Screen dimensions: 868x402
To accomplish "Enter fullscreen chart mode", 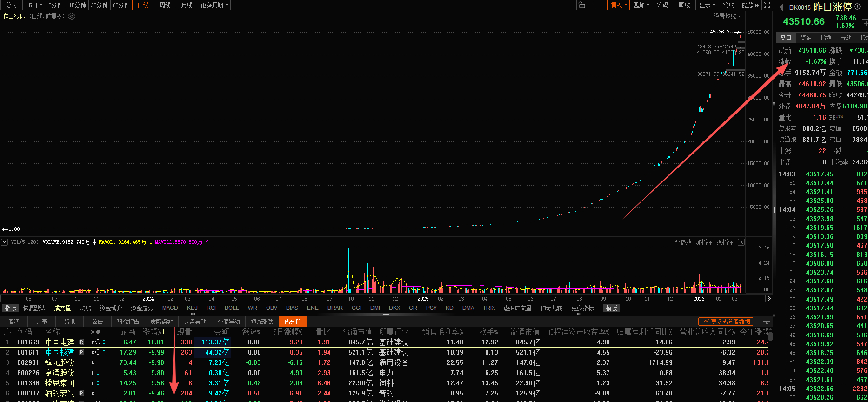I will pyautogui.click(x=767, y=5).
